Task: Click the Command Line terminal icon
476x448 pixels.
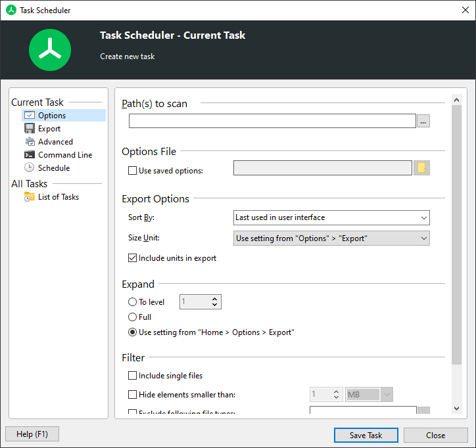Action: [x=30, y=155]
